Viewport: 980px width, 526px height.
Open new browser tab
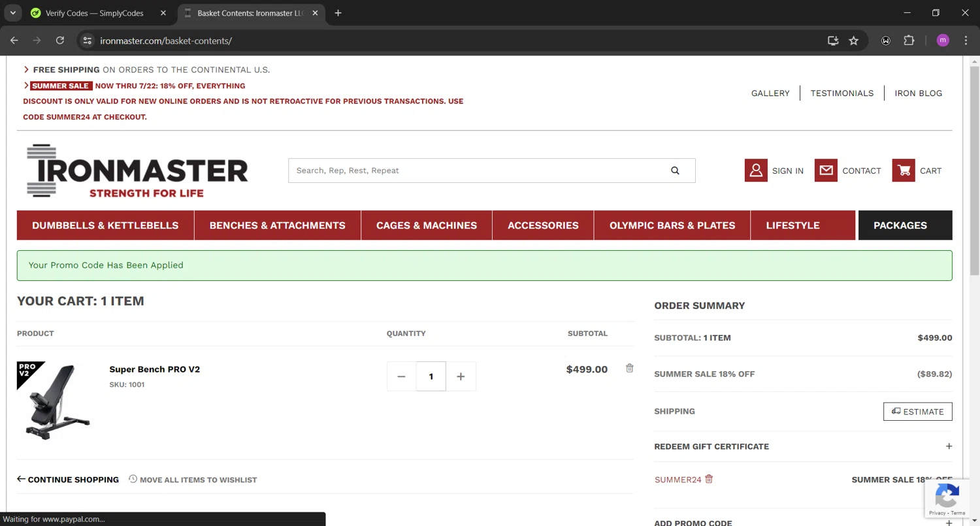[338, 13]
